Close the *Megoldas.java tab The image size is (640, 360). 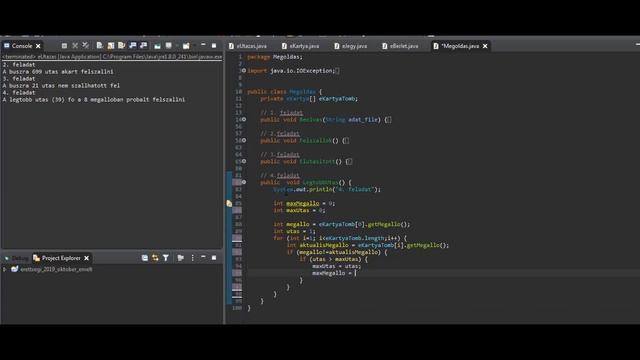pos(485,46)
